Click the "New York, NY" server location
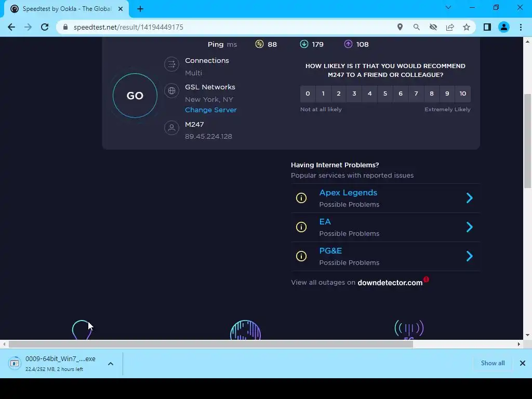The height and width of the screenshot is (399, 532). pos(209,99)
